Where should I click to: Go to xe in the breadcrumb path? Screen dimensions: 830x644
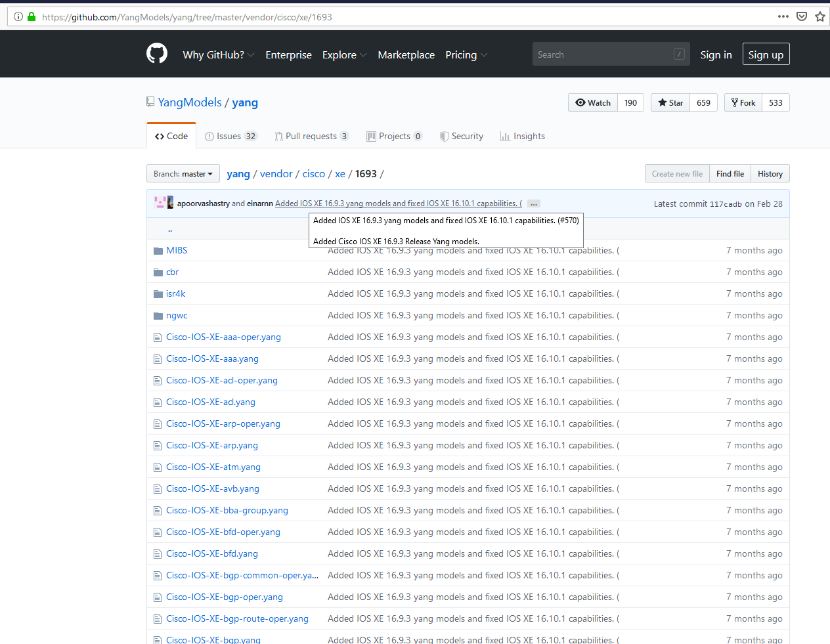(x=340, y=174)
